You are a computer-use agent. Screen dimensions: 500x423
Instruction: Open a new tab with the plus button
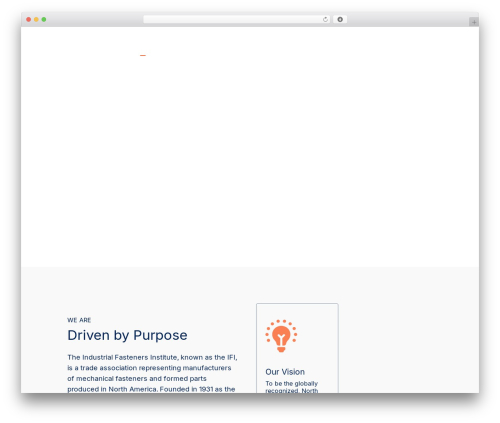coord(474,22)
